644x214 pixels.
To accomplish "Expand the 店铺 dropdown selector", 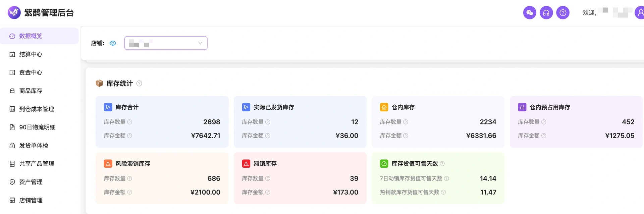I will 166,43.
